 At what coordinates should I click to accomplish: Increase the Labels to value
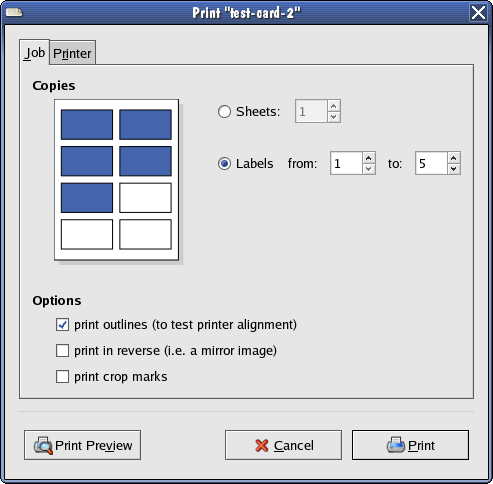(x=454, y=158)
